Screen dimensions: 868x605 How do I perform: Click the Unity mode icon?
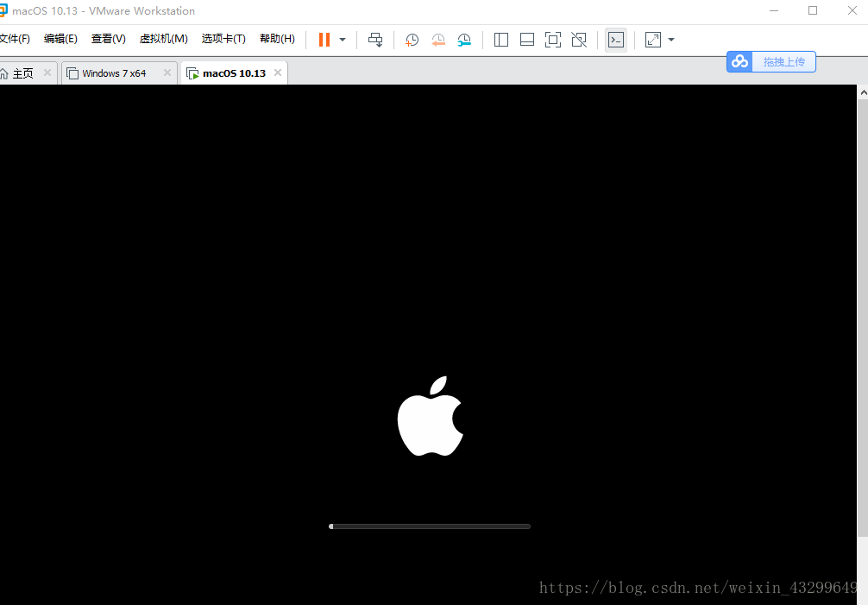(579, 40)
